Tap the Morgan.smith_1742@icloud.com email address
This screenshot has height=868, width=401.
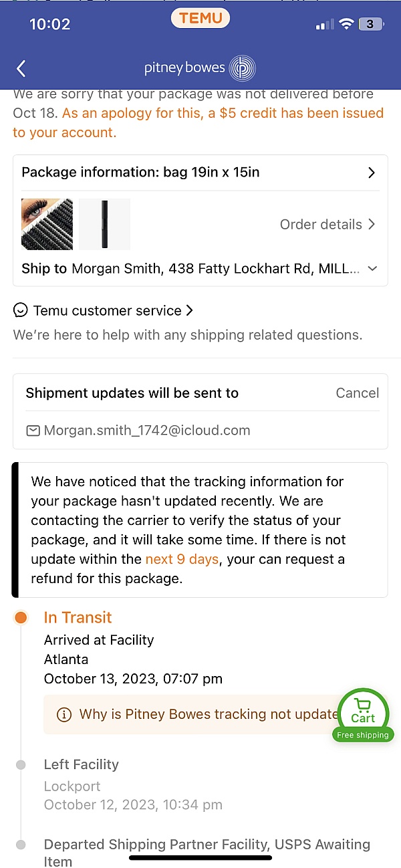[147, 431]
